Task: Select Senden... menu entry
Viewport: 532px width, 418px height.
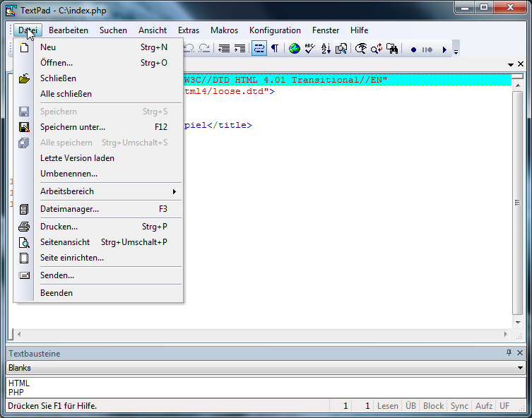Action: tap(98, 275)
